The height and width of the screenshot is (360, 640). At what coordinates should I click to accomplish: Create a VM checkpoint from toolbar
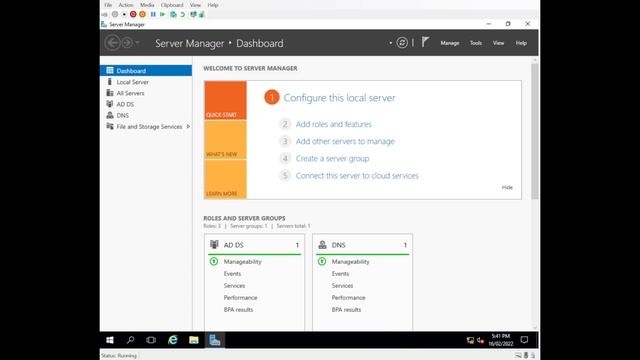173,14
